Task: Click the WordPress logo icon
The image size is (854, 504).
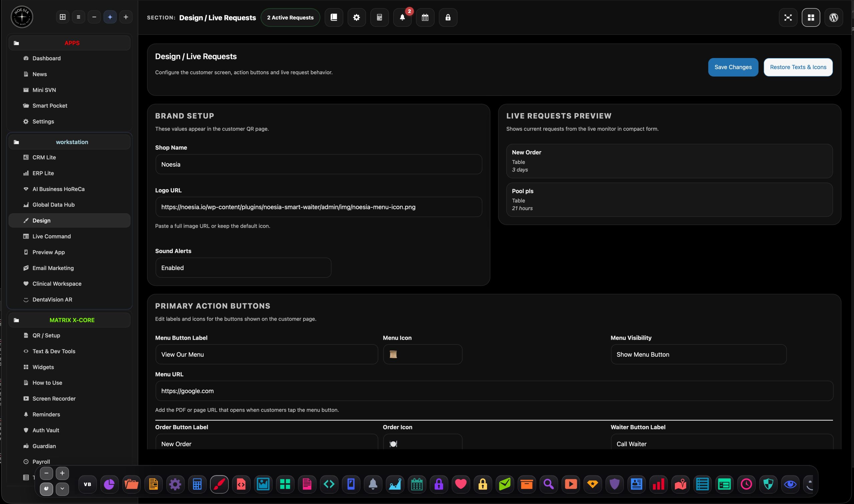Action: (833, 17)
